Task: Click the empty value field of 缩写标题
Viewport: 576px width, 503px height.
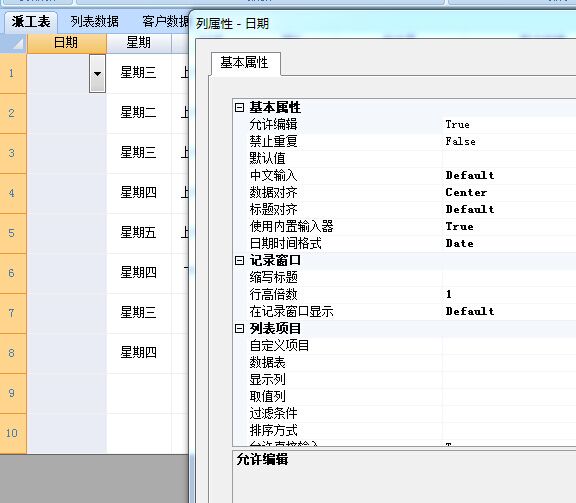Action: point(509,277)
